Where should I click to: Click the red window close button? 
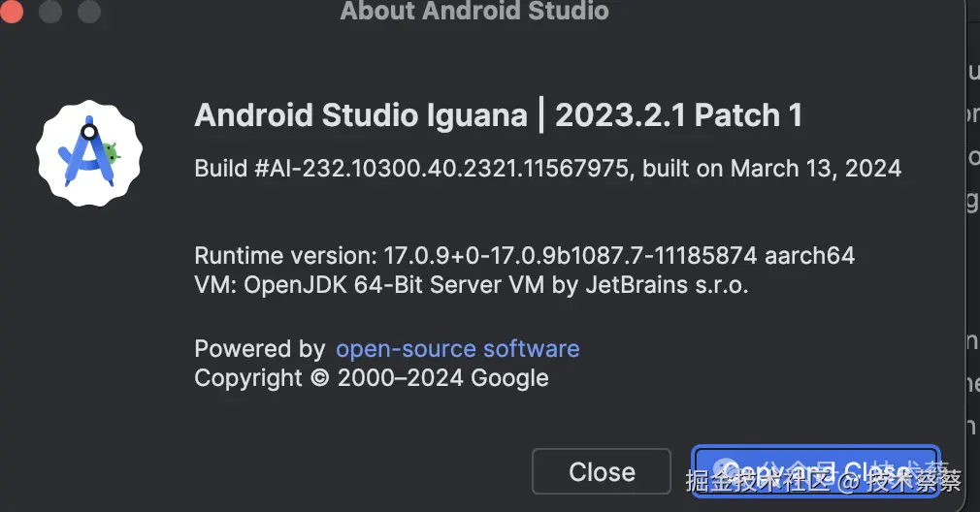coord(13,12)
